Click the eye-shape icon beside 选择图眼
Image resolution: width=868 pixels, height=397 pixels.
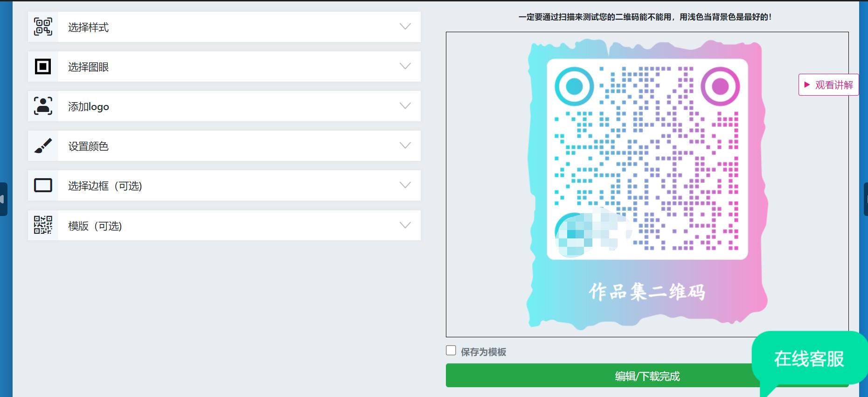tap(43, 67)
